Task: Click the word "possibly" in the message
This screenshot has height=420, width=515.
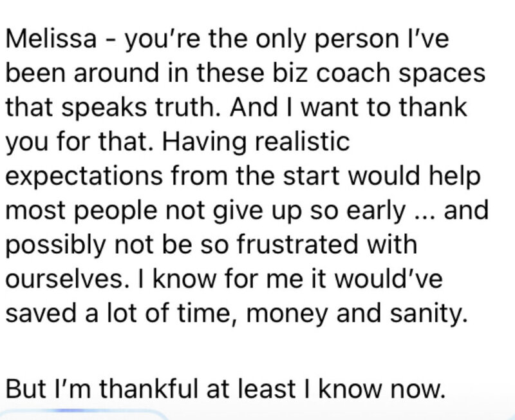Action: click(x=55, y=245)
